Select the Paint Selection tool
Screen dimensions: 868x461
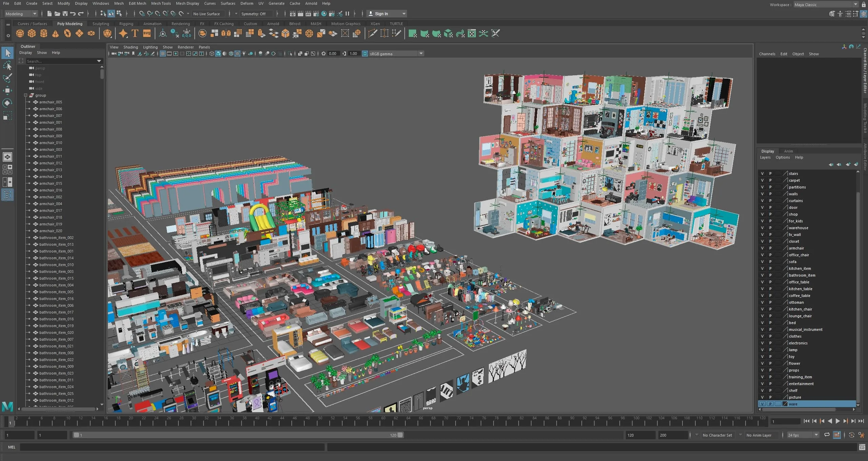pos(7,78)
